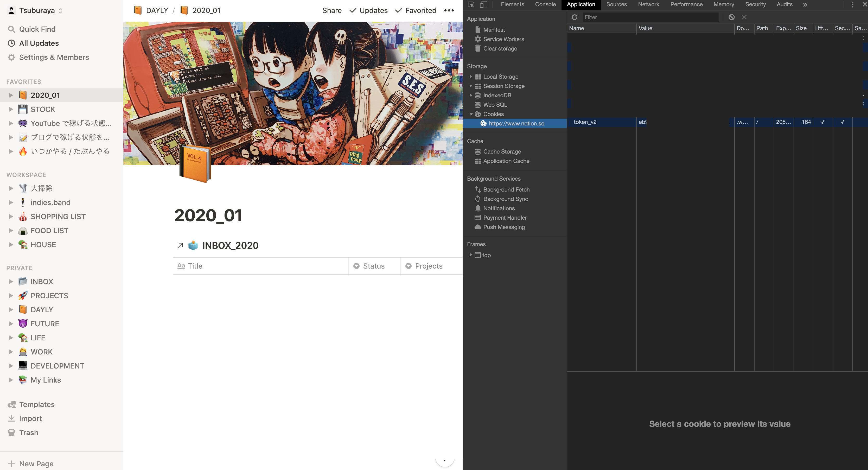Switch to the Sources tab
The width and height of the screenshot is (868, 470).
point(616,5)
